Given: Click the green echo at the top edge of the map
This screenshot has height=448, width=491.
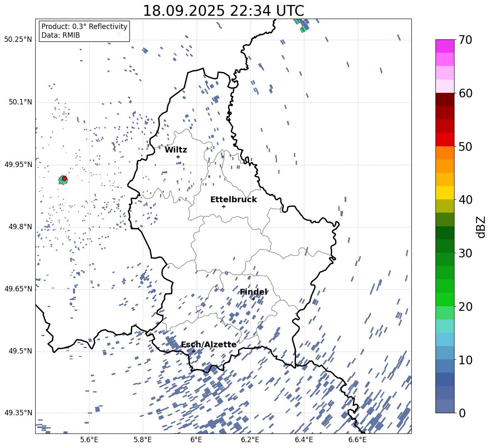Looking at the screenshot, I should pos(303,29).
